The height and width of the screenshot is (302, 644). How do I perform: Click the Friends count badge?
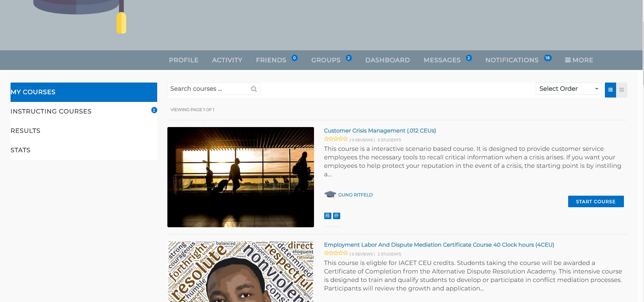click(x=295, y=58)
